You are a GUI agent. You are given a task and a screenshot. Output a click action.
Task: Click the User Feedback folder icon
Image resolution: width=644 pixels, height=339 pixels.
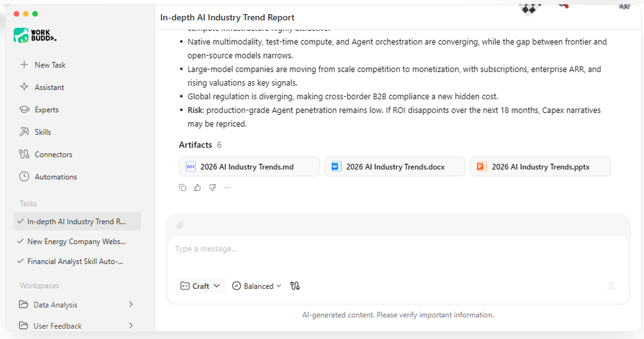(x=24, y=325)
